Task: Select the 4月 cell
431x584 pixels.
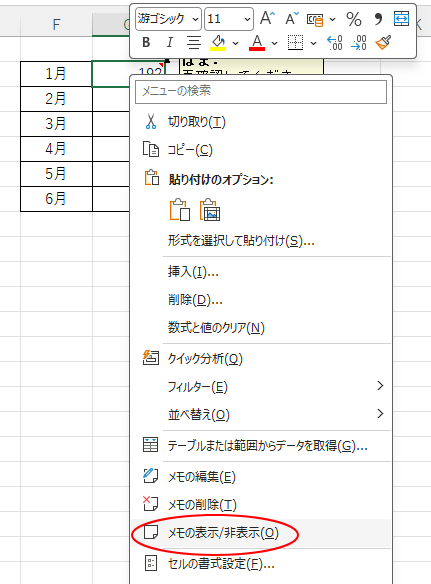Action: pos(56,149)
